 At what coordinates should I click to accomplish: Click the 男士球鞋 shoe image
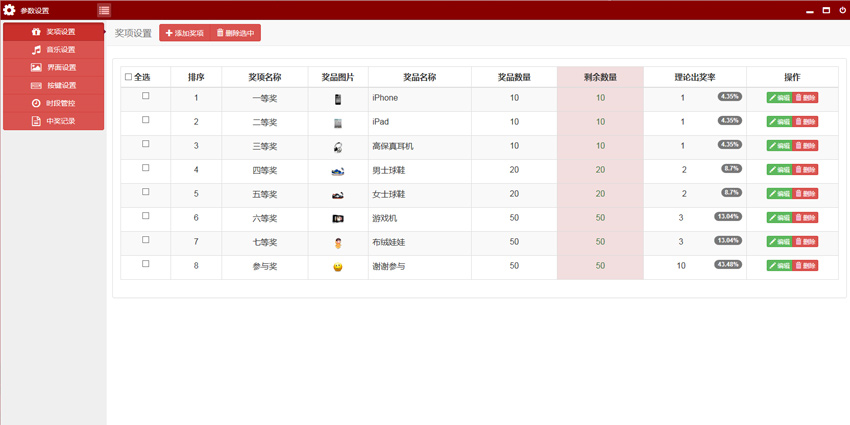338,172
